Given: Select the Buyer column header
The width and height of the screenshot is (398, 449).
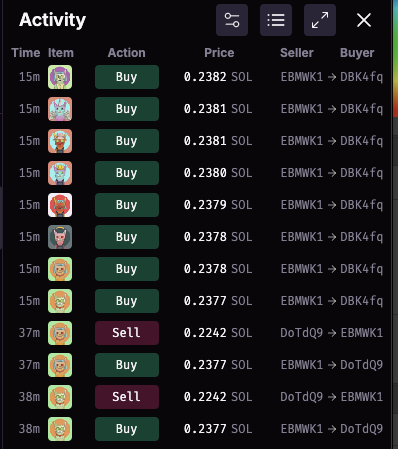Looking at the screenshot, I should [x=357, y=53].
